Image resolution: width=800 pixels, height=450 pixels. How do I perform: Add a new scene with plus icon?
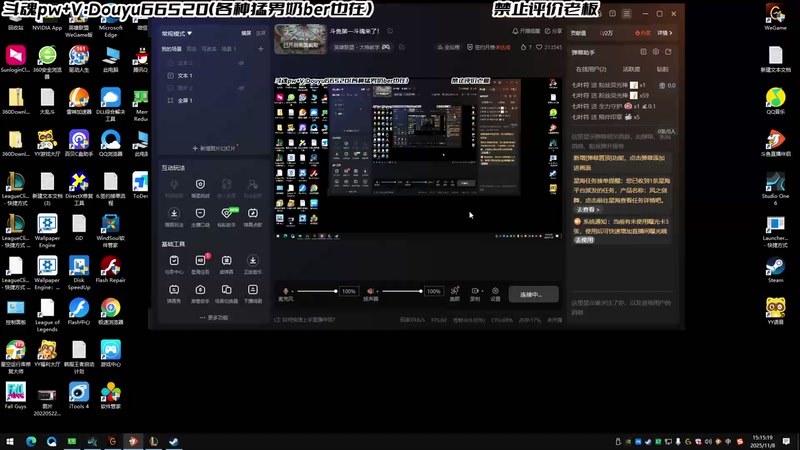tap(261, 49)
